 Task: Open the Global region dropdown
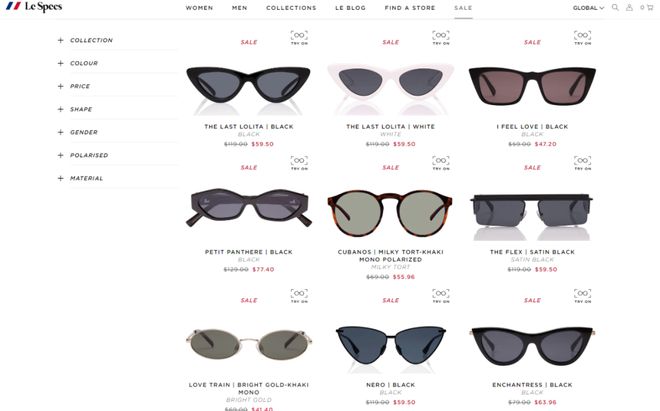pyautogui.click(x=588, y=8)
